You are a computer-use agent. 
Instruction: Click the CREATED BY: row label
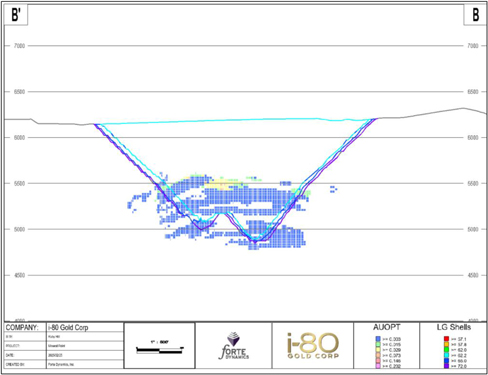pyautogui.click(x=15, y=364)
